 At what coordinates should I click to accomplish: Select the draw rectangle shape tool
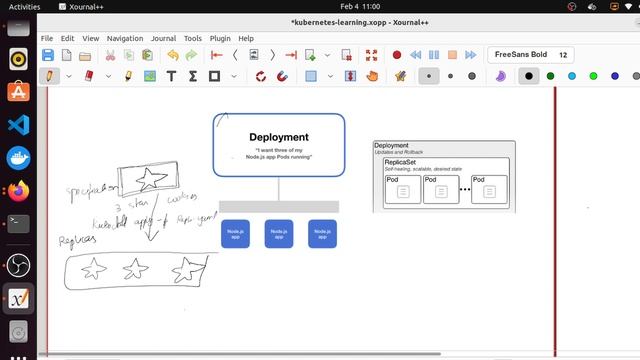[x=214, y=76]
